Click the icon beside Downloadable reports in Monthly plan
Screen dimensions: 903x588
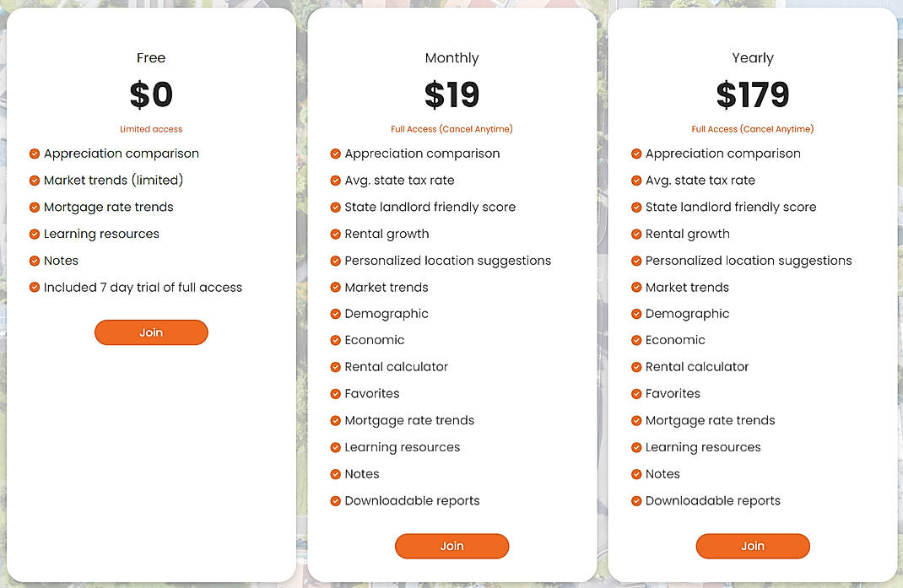click(335, 500)
